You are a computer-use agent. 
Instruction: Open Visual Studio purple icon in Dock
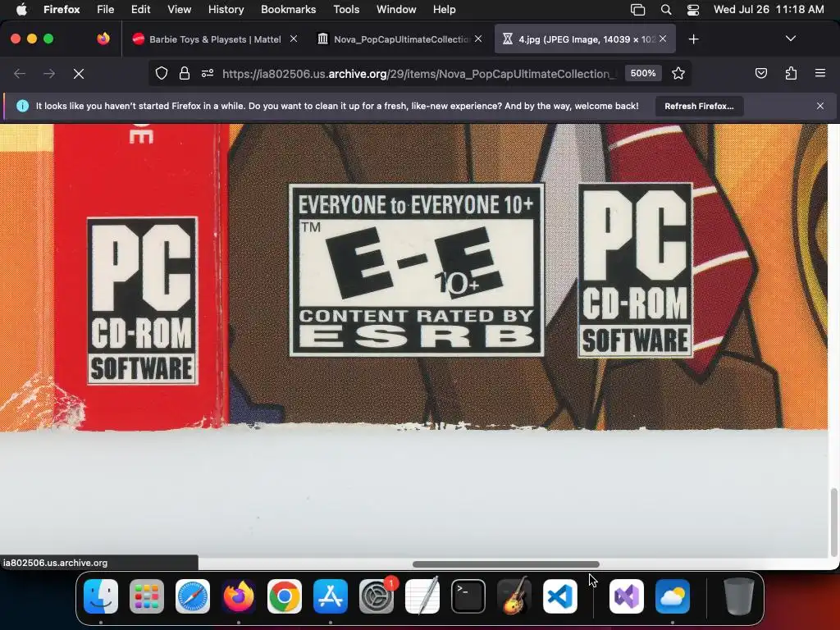[x=627, y=596]
